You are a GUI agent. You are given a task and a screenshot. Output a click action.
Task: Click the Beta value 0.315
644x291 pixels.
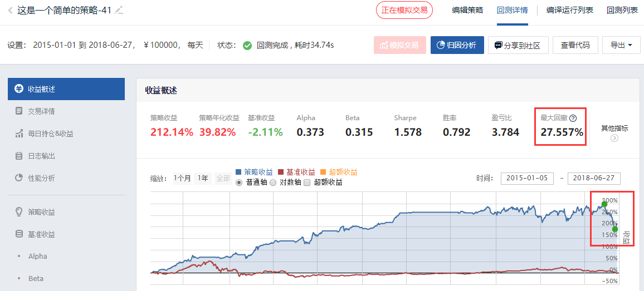pyautogui.click(x=359, y=132)
